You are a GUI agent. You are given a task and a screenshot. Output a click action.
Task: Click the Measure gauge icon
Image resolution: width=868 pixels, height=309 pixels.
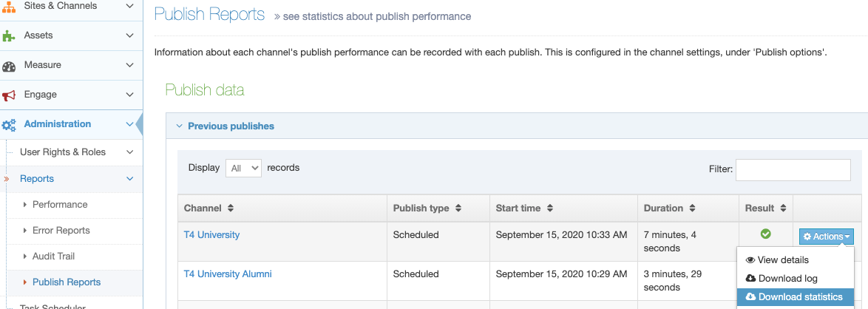click(x=9, y=66)
